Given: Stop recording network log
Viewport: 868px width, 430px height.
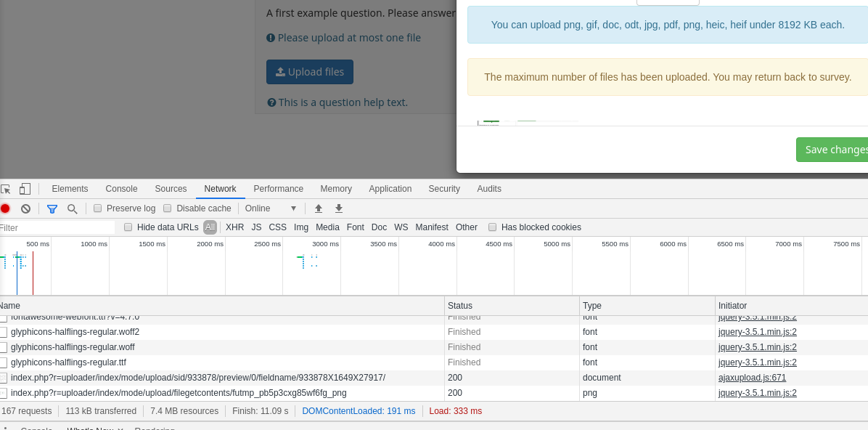Looking at the screenshot, I should point(5,208).
